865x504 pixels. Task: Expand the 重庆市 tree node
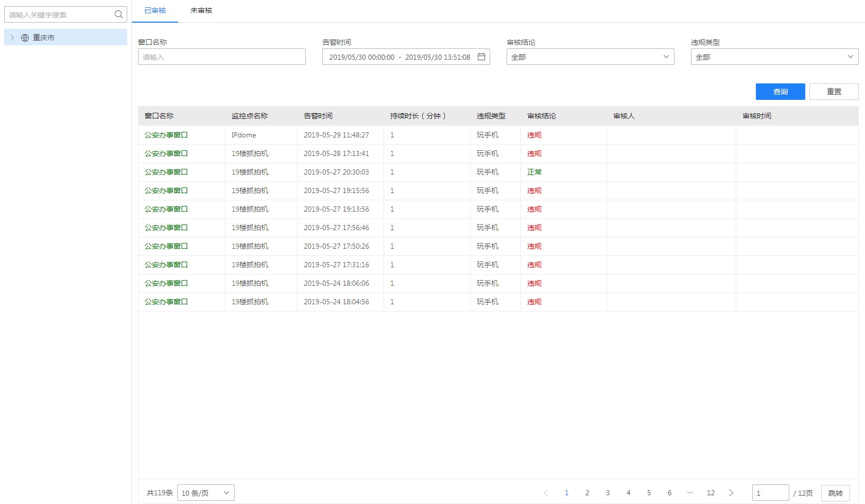pyautogui.click(x=12, y=38)
